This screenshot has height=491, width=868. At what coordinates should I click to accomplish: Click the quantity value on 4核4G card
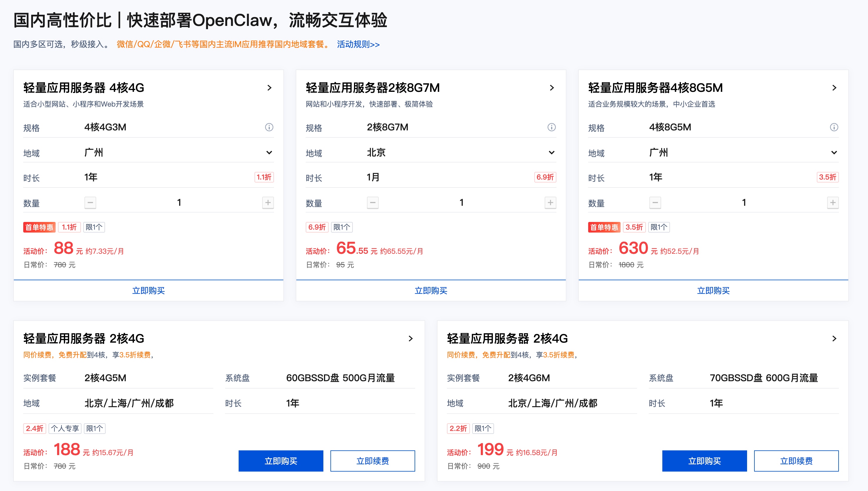[x=179, y=203]
